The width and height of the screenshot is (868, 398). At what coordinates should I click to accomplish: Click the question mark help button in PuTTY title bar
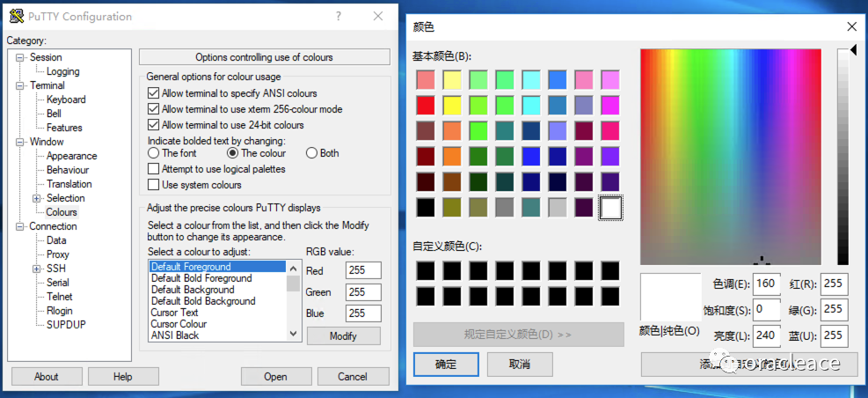coord(339,16)
